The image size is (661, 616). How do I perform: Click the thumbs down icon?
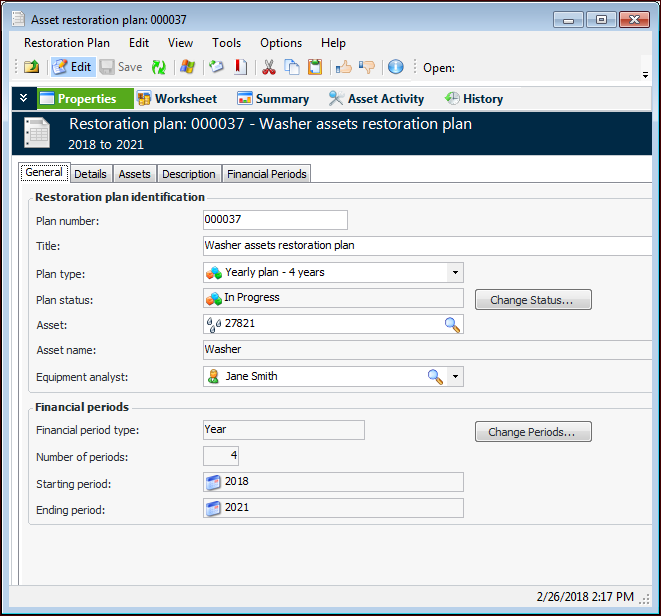pyautogui.click(x=367, y=67)
